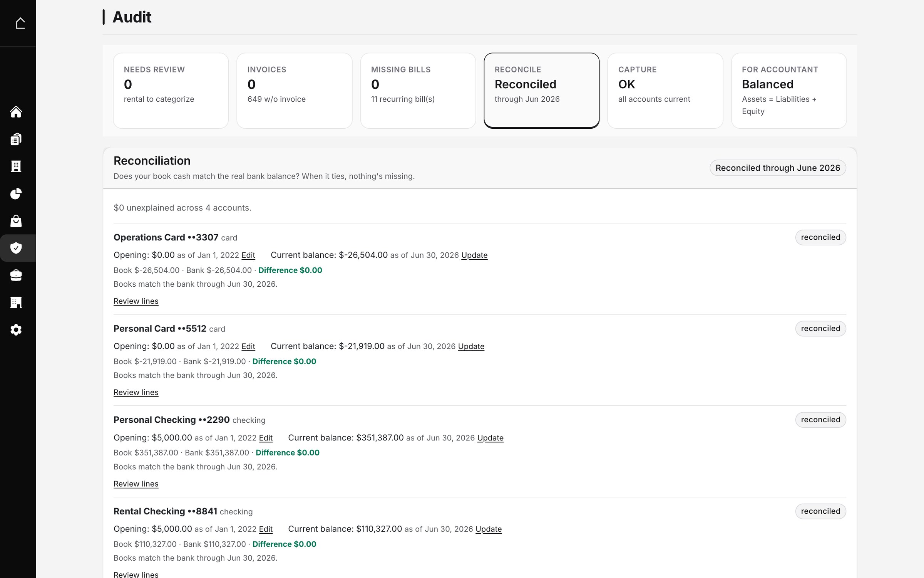Click the Reconciled through June 2026 badge
924x578 pixels.
pyautogui.click(x=778, y=168)
